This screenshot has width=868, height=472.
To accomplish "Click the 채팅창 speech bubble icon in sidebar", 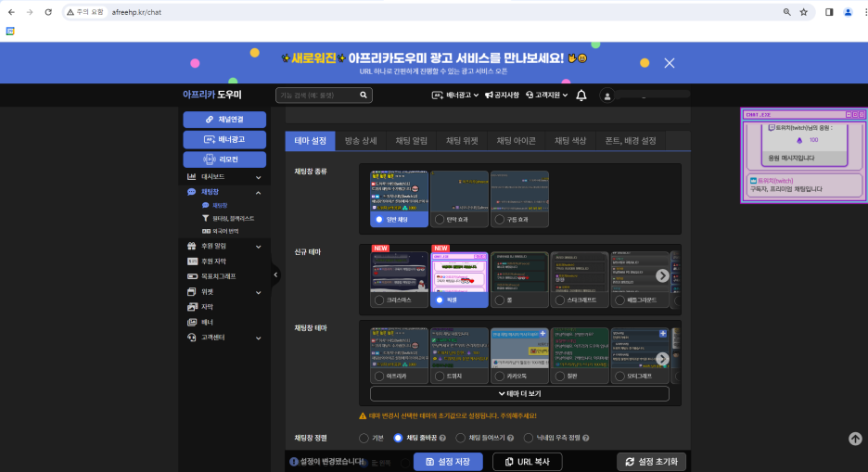I will pos(192,192).
